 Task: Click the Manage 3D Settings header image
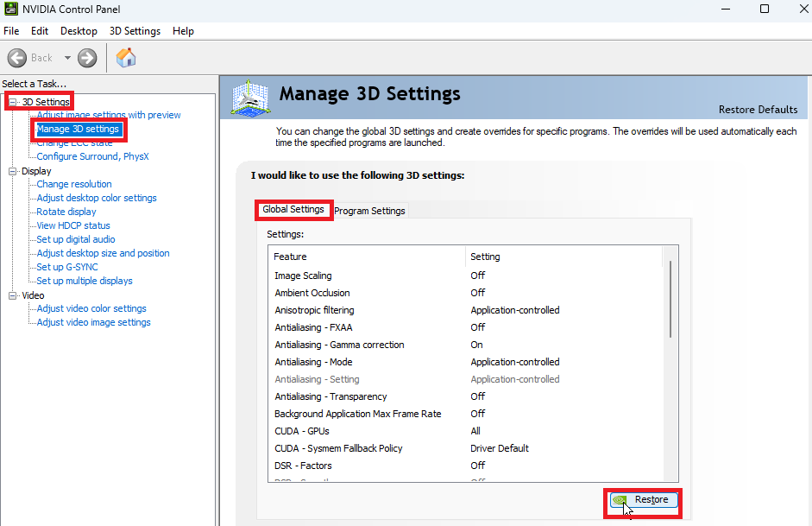click(250, 97)
